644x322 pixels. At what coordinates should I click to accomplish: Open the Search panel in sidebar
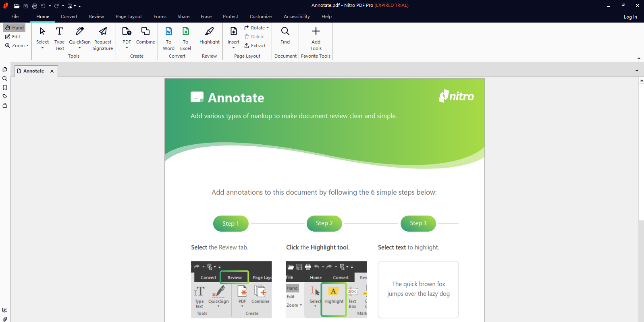click(x=5, y=79)
